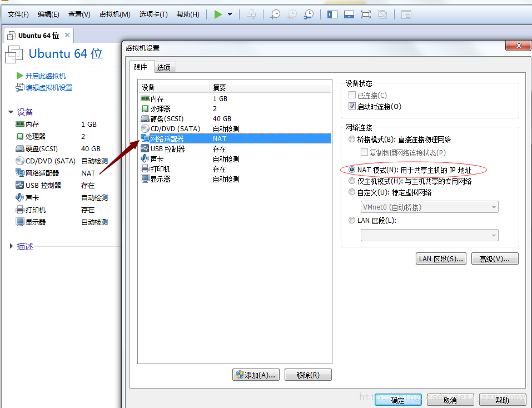532x408 pixels.
Task: Select 内存 in settings hardware list
Action: point(235,99)
